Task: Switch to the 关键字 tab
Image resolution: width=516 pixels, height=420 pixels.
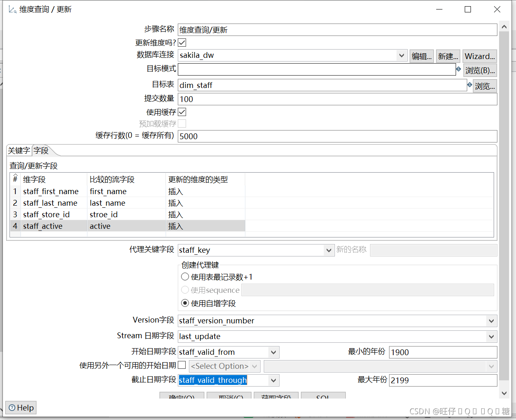Action: click(19, 151)
